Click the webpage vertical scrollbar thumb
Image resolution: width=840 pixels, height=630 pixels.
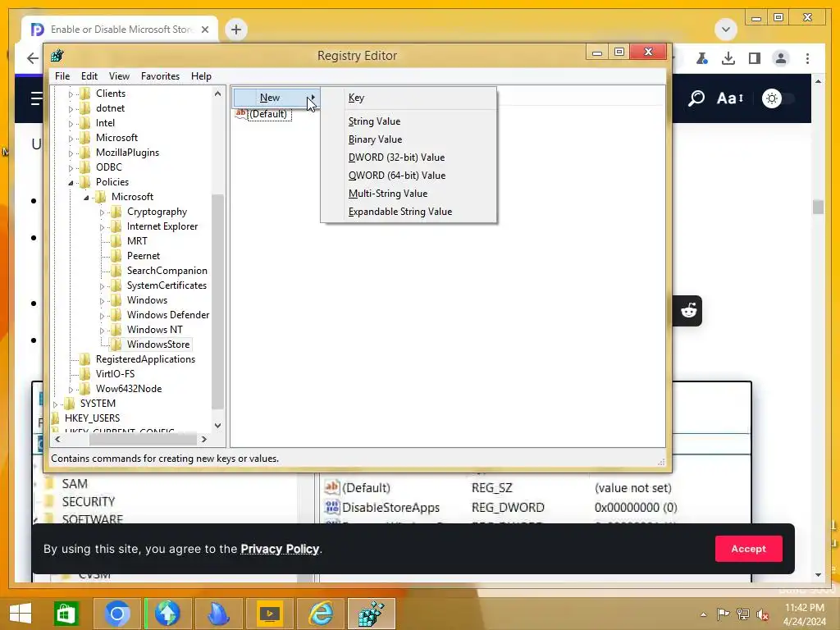[818, 207]
